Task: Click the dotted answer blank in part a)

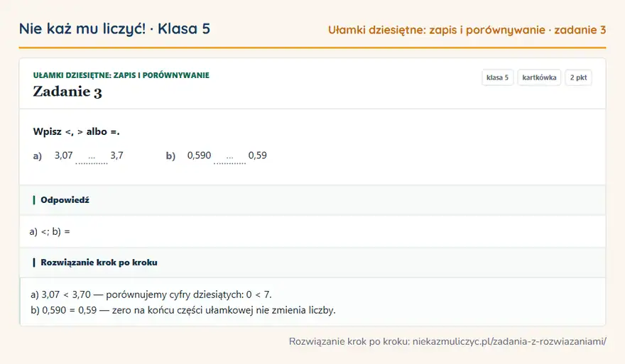Action: pos(92,158)
